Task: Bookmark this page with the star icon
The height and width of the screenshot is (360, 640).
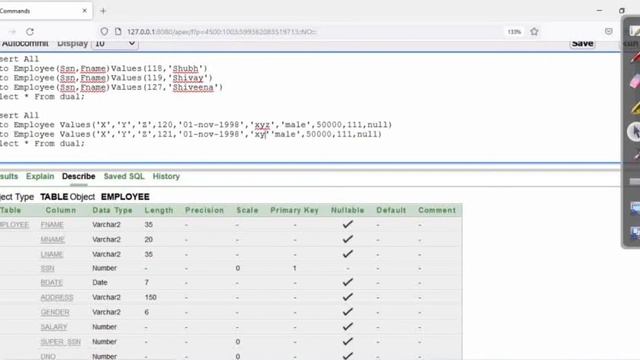Action: (x=534, y=31)
